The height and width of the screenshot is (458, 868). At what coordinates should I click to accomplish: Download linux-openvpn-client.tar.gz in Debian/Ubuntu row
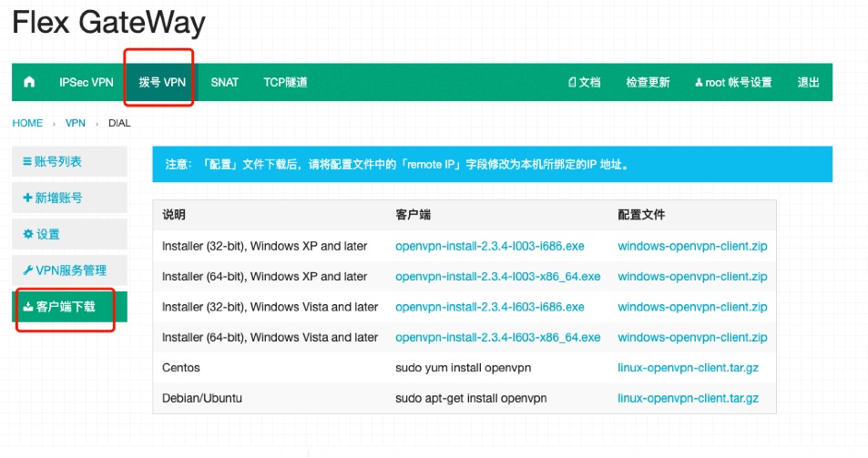pos(688,398)
